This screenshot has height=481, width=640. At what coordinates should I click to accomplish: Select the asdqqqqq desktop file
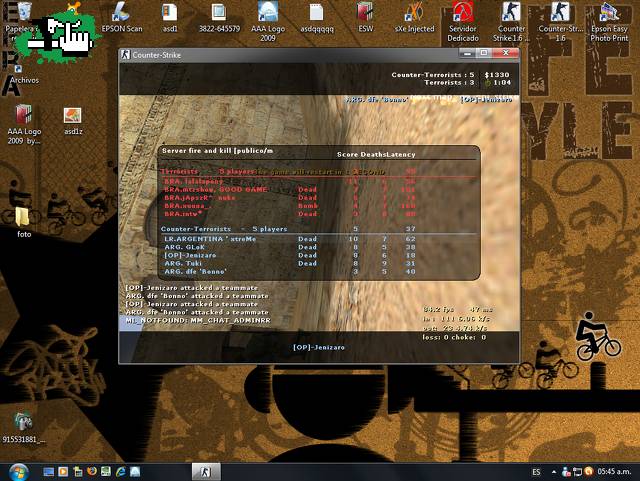point(317,17)
